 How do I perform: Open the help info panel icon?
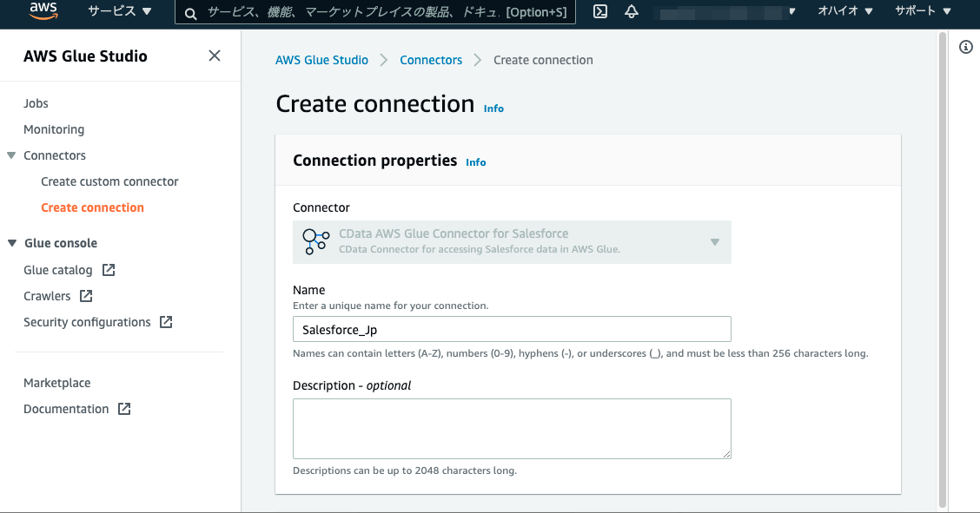(x=965, y=47)
